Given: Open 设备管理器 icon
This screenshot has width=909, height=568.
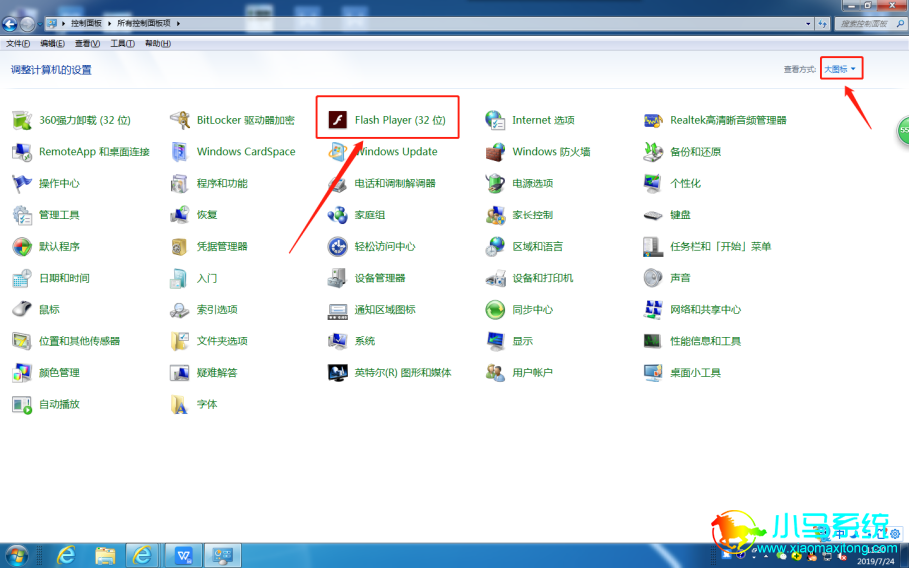Looking at the screenshot, I should click(338, 278).
